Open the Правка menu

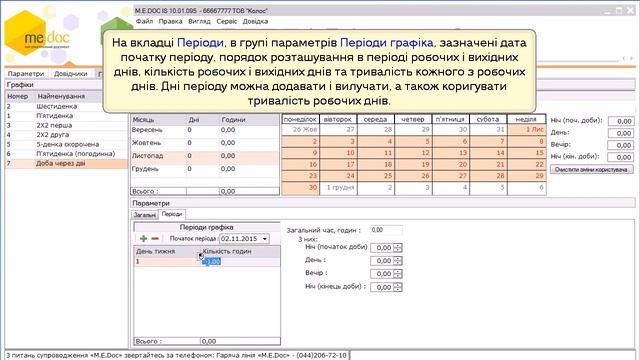[x=170, y=21]
